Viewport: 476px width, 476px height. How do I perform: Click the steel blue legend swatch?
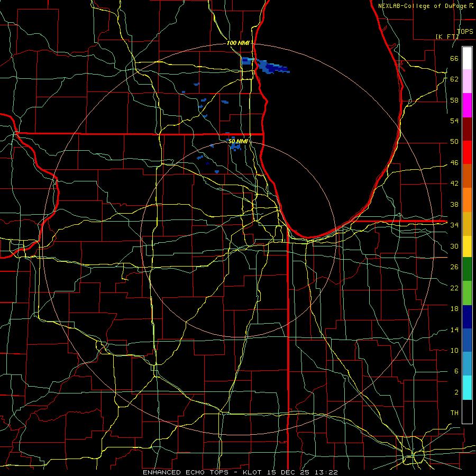pyautogui.click(x=467, y=364)
